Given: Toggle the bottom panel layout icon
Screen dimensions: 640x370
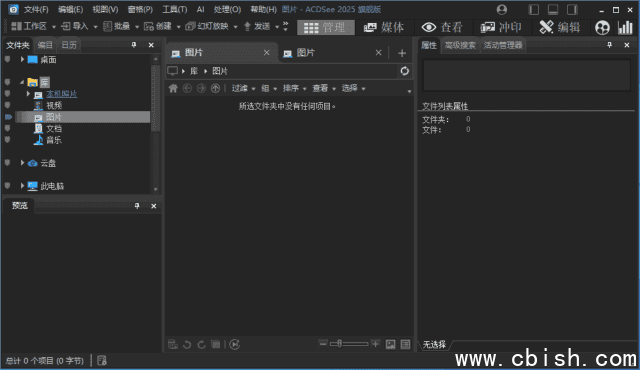Looking at the screenshot, I should click(x=553, y=9).
